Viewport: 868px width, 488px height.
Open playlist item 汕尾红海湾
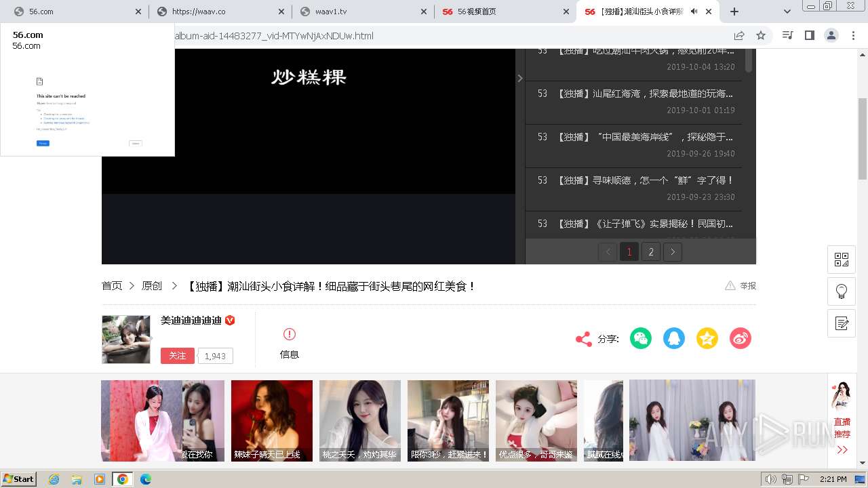click(x=633, y=102)
